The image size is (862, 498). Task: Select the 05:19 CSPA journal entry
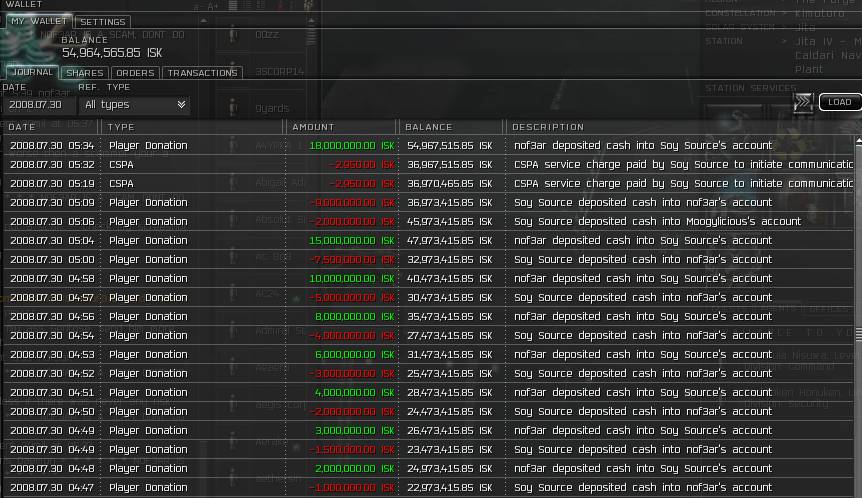pos(428,184)
